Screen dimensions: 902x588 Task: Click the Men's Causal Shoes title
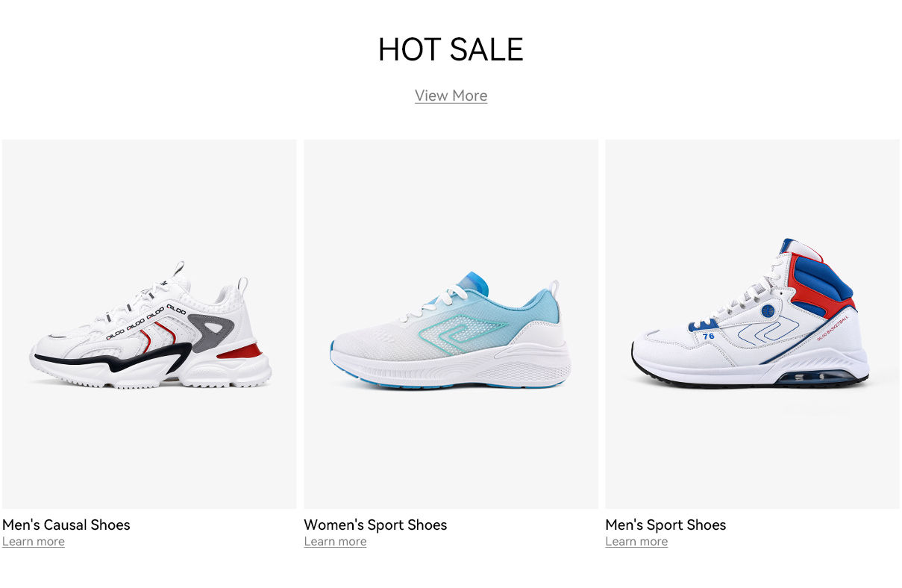click(66, 525)
